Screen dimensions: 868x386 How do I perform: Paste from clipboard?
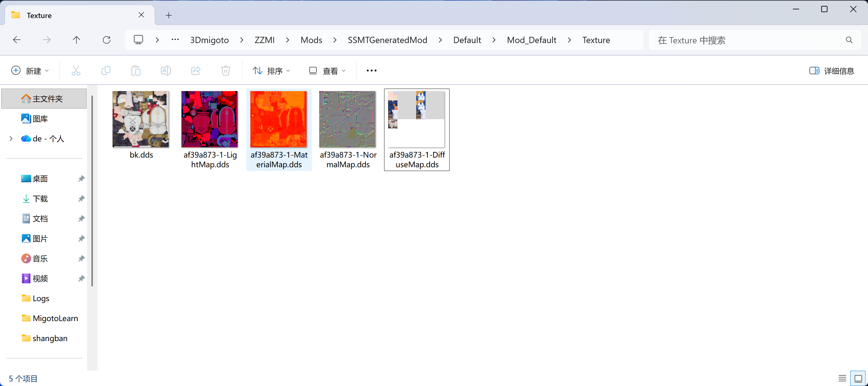[x=135, y=71]
